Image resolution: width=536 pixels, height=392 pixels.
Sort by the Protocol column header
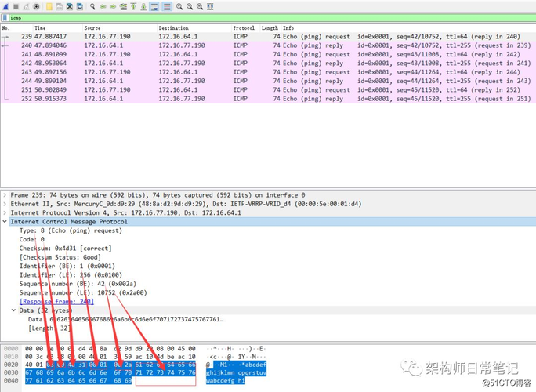(x=245, y=28)
